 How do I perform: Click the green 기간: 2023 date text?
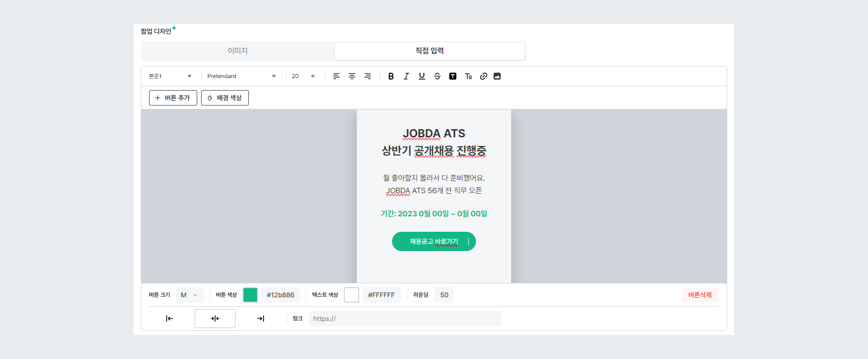pyautogui.click(x=434, y=213)
